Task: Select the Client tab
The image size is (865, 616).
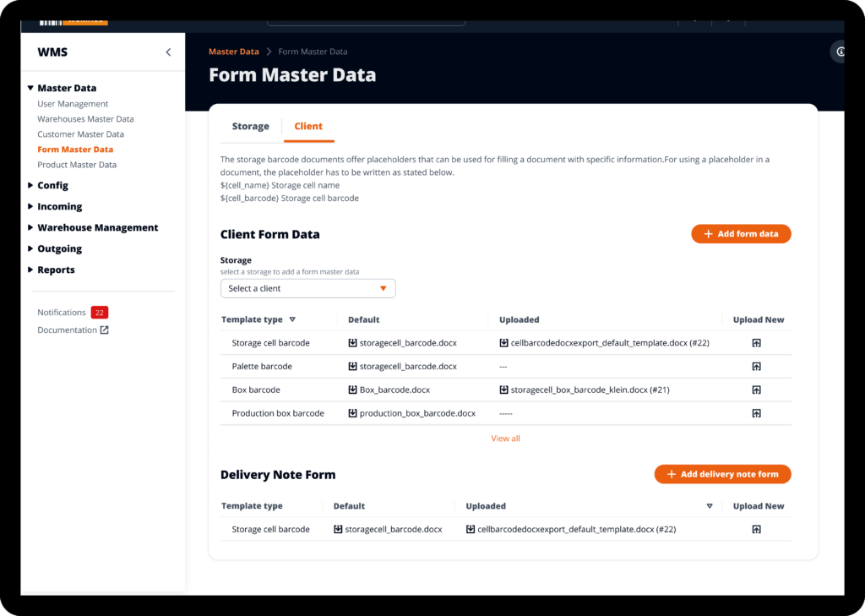Action: 308,127
